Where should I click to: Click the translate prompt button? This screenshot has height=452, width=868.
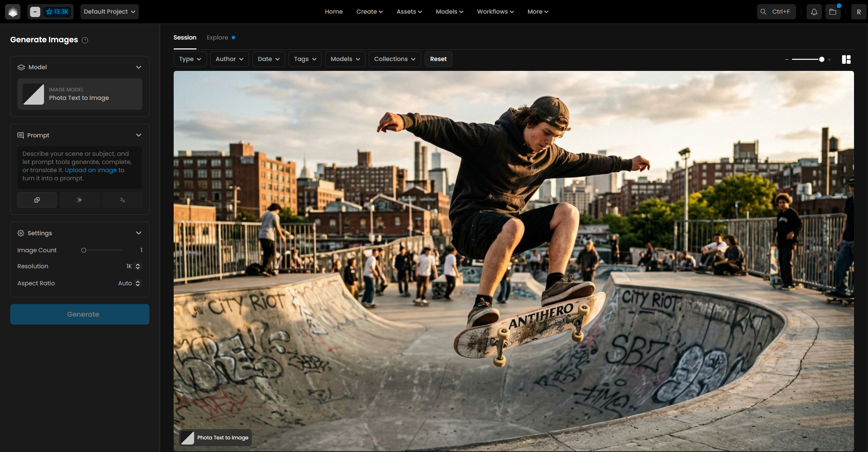(122, 200)
